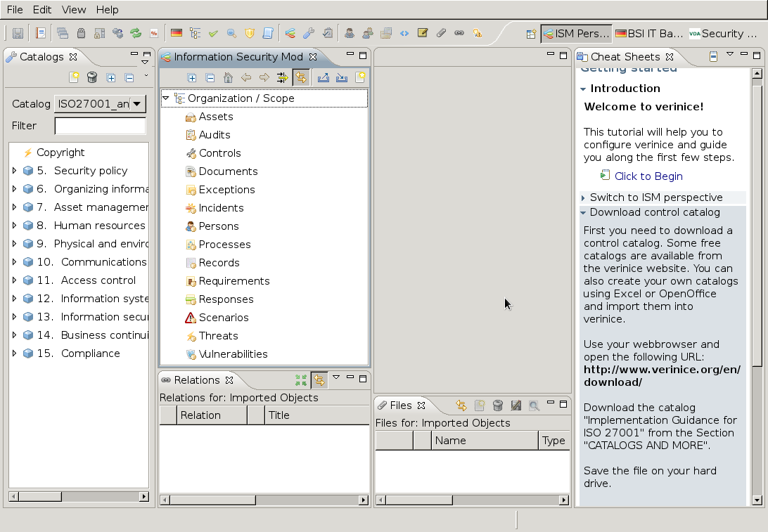
Task: Open the Catalog selection dropdown
Action: (x=136, y=104)
